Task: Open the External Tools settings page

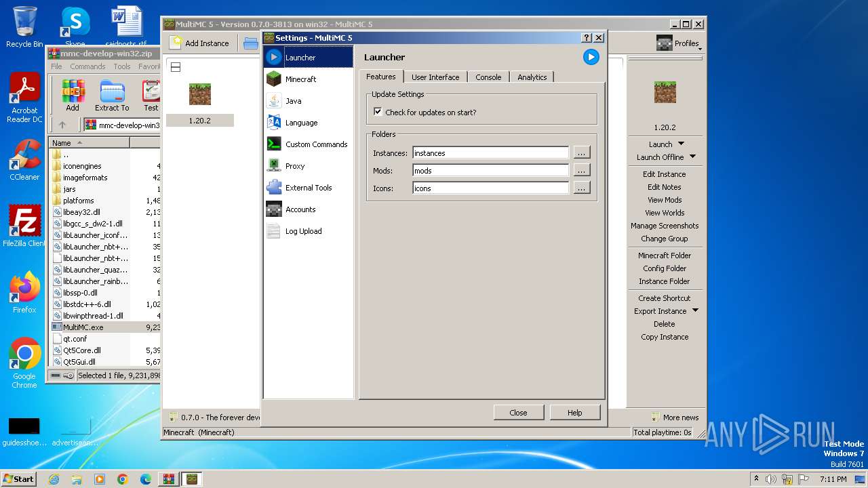Action: [x=309, y=188]
